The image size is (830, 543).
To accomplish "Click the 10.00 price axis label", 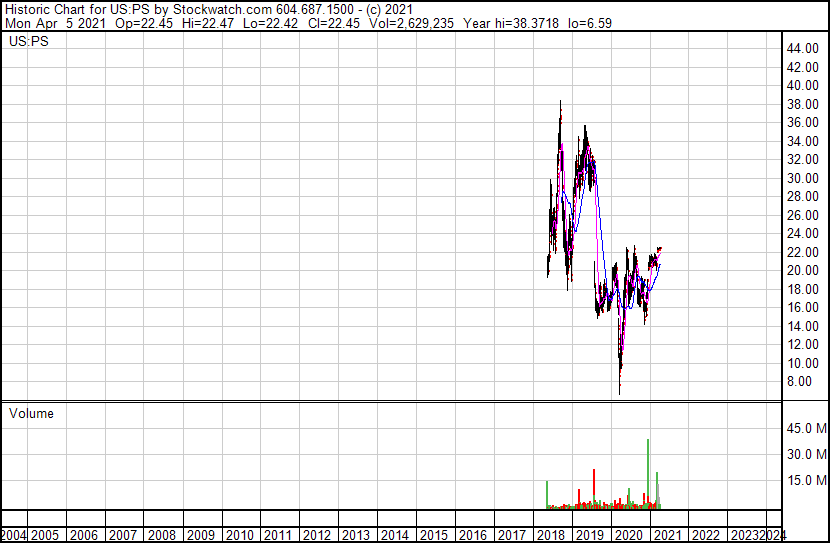I will 803,363.
